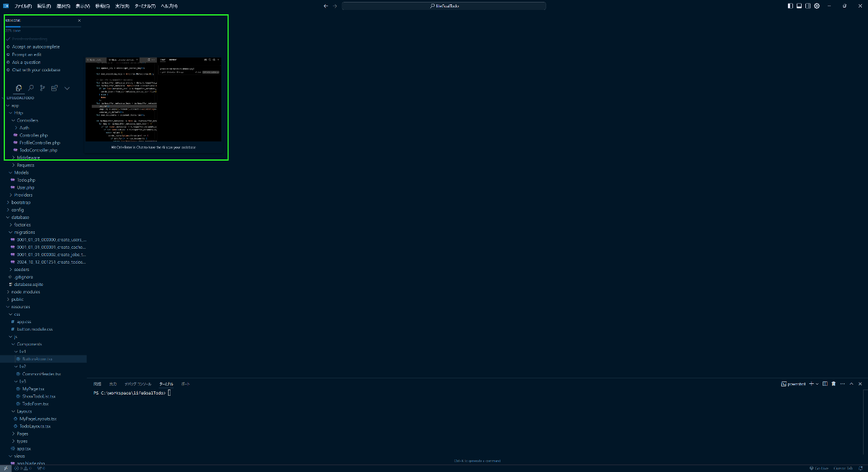Expand the Providers folder
868x472 pixels.
click(23, 195)
